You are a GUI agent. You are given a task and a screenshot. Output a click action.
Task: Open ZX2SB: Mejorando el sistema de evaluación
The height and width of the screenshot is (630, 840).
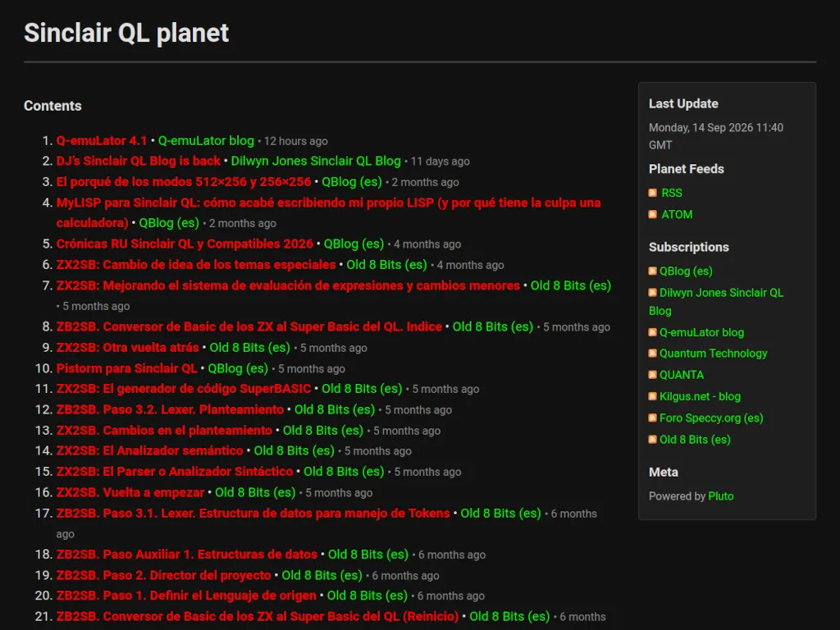[x=288, y=285]
